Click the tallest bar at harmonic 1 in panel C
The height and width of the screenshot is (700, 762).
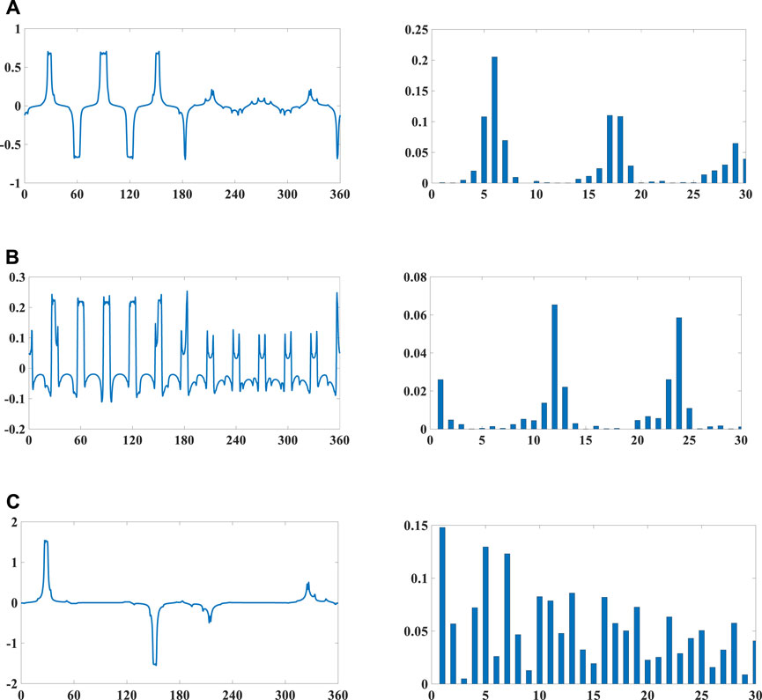click(x=442, y=605)
